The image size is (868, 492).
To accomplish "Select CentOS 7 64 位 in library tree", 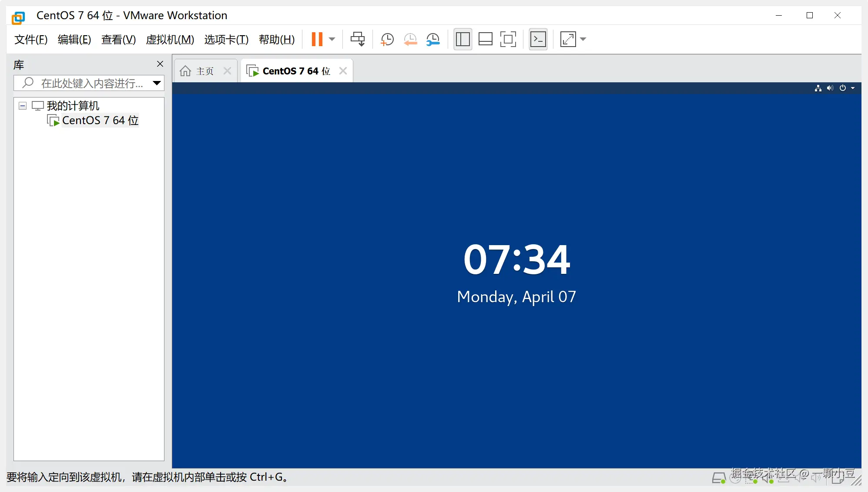I will pos(100,121).
